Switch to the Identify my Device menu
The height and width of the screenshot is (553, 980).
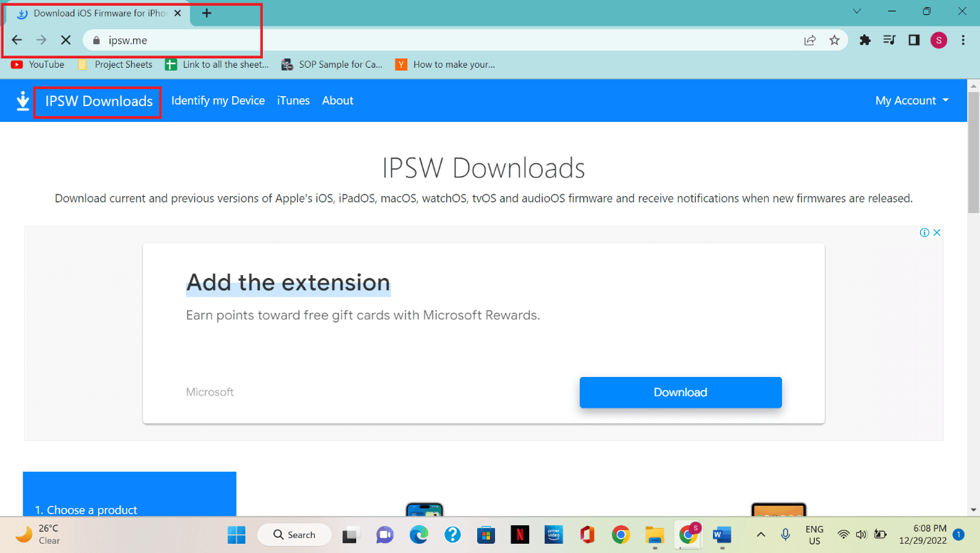pos(218,100)
